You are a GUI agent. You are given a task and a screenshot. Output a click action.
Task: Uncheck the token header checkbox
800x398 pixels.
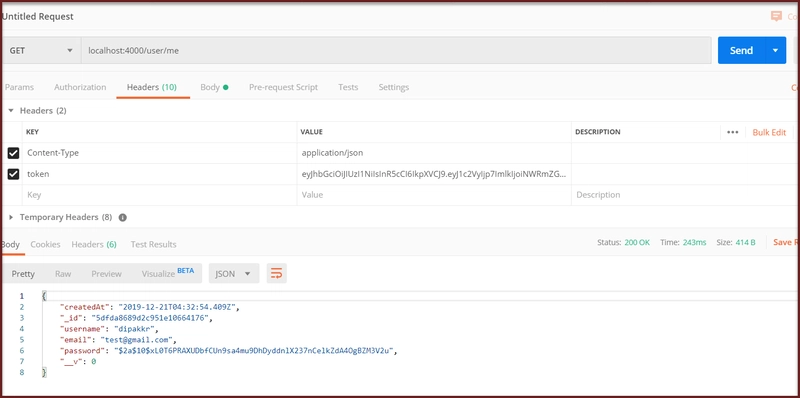13,175
